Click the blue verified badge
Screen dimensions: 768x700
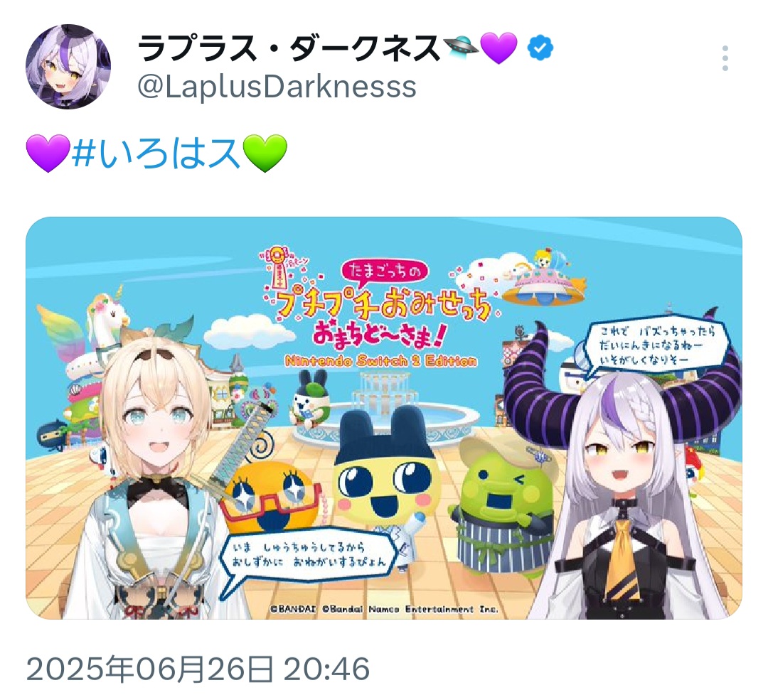point(540,48)
